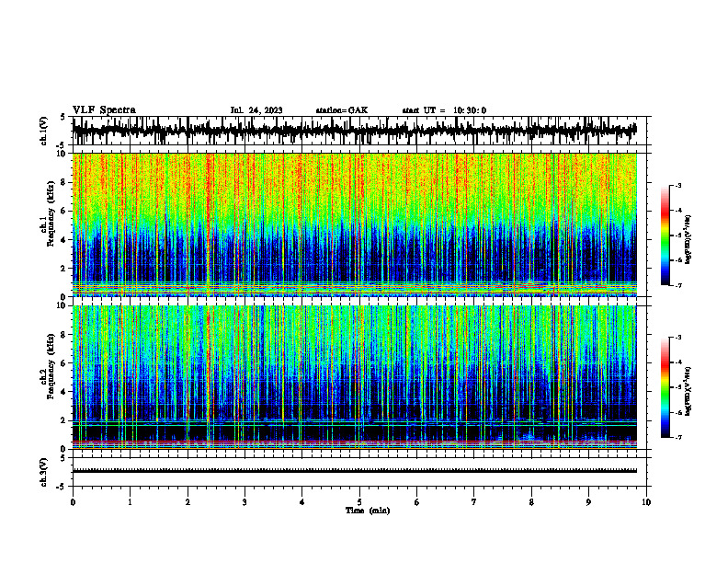The width and height of the screenshot is (728, 563).
Task: Click tick label "9" on the Time axis
Action: point(588,502)
